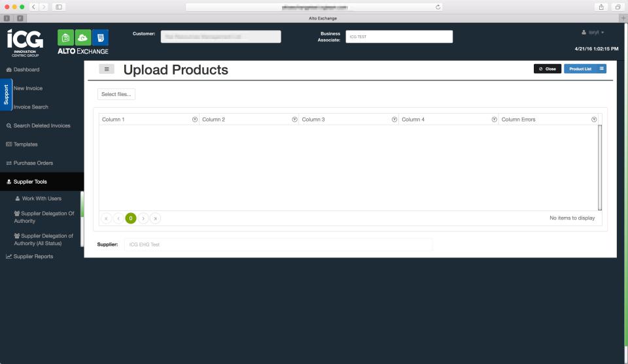Click the browser forward button
Viewport: 628px width, 364px height.
point(44,7)
